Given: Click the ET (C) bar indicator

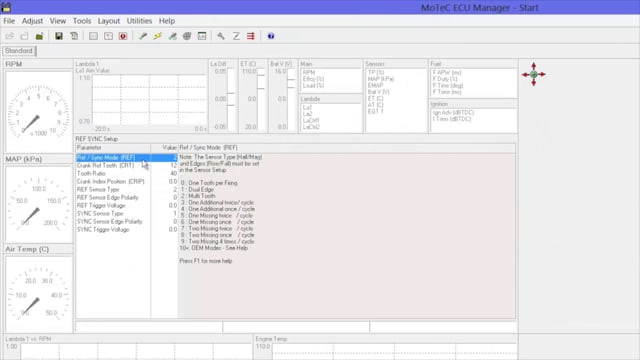Looking at the screenshot, I should click(x=261, y=100).
